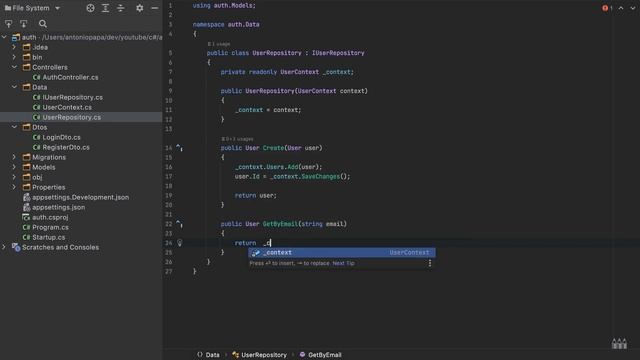Click line number 14 in the gutter

click(x=169, y=148)
